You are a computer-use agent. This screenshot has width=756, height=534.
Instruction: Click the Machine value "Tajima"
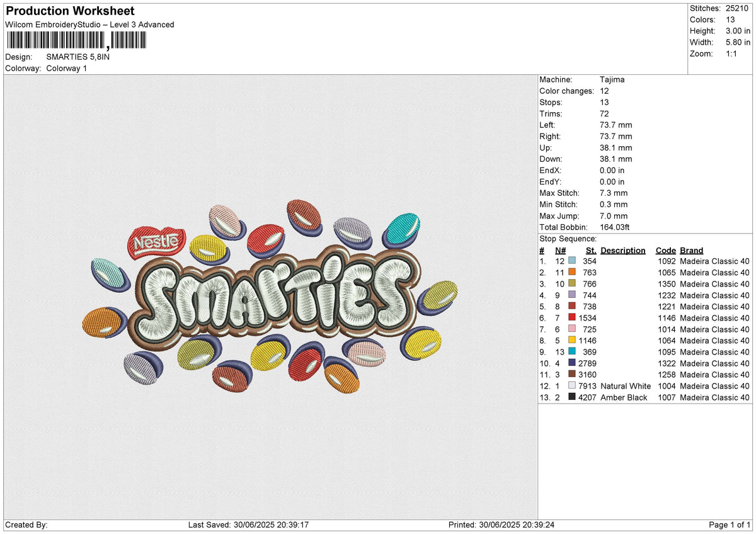tap(612, 79)
